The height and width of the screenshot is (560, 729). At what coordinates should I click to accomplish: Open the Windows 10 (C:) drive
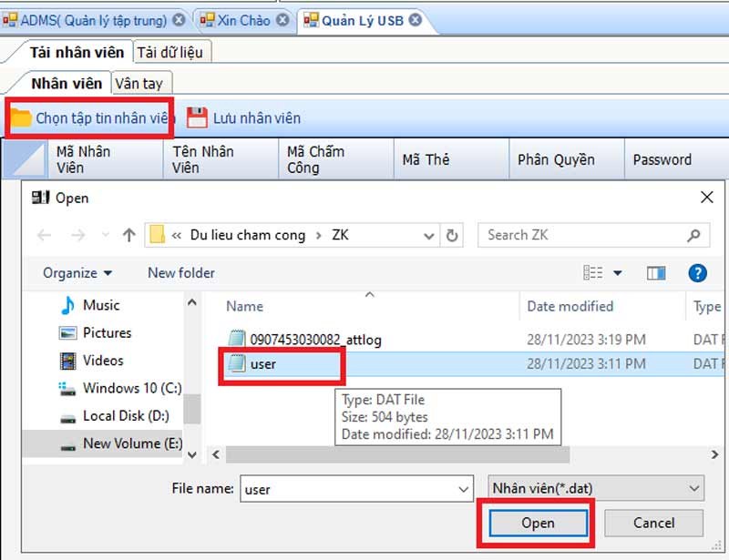120,388
